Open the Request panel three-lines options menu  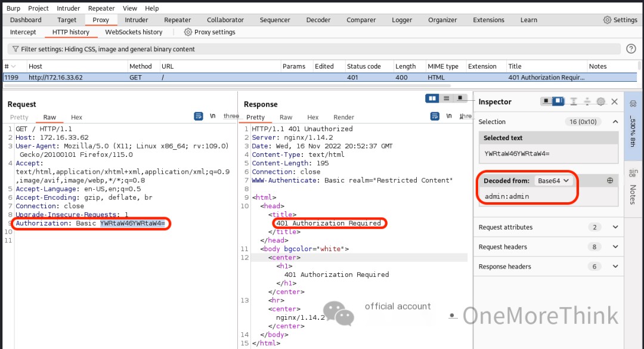[x=231, y=116]
